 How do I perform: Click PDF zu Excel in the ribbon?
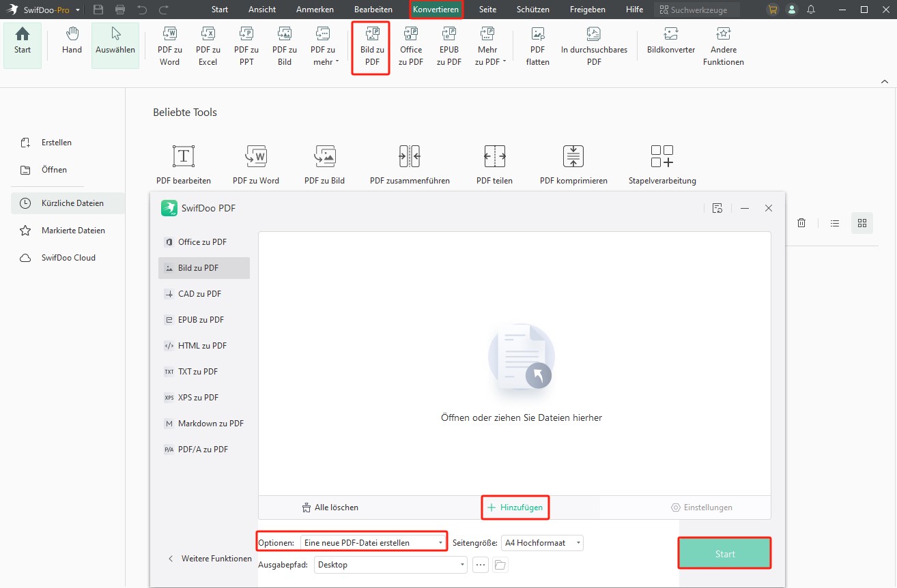pos(208,46)
